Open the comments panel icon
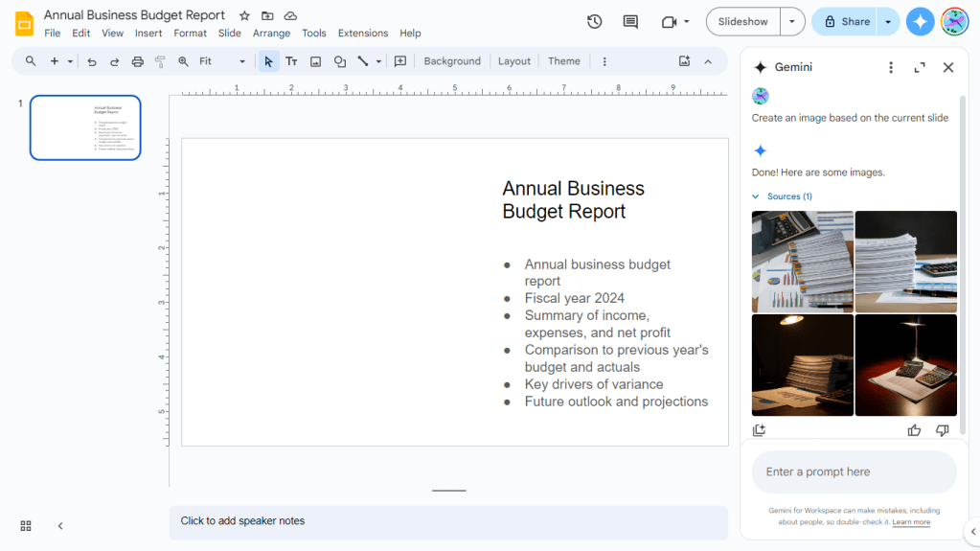Viewport: 980px width, 551px height. pyautogui.click(x=630, y=22)
